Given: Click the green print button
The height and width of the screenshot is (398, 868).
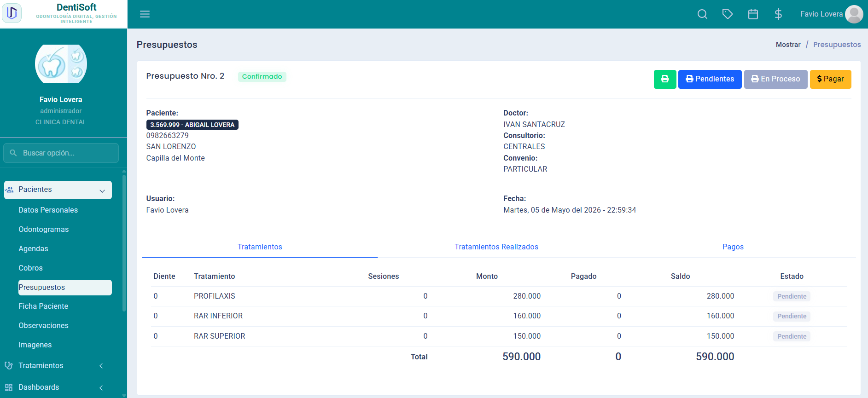Looking at the screenshot, I should (x=665, y=79).
